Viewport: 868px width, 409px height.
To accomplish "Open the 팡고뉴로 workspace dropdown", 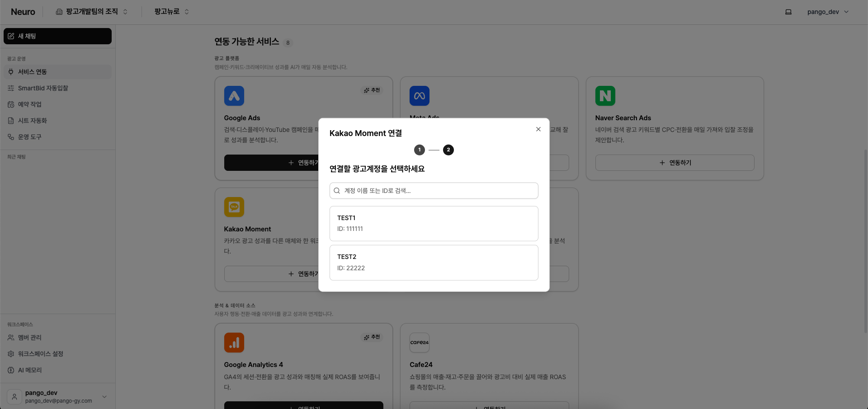I will (172, 12).
